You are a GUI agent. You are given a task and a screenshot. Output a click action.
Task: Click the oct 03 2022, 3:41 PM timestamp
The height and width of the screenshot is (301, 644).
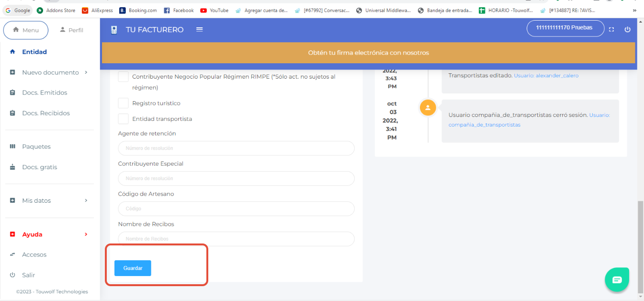coord(392,120)
